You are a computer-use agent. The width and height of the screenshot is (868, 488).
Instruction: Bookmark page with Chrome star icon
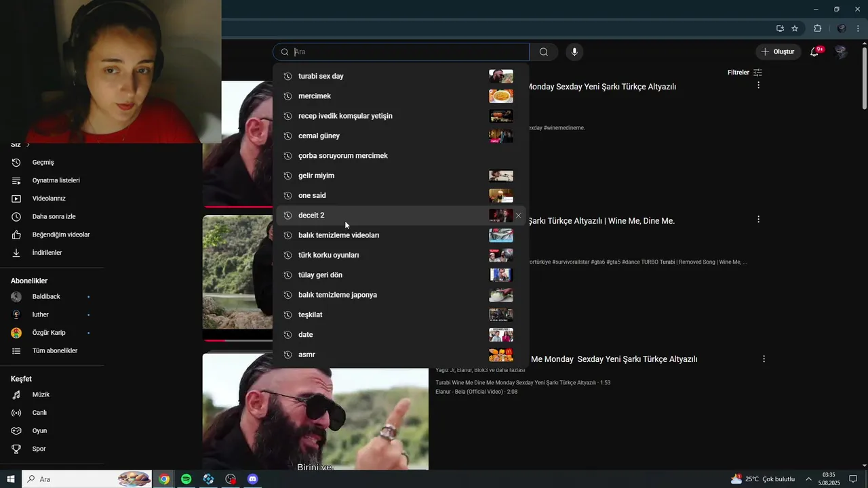pos(795,28)
